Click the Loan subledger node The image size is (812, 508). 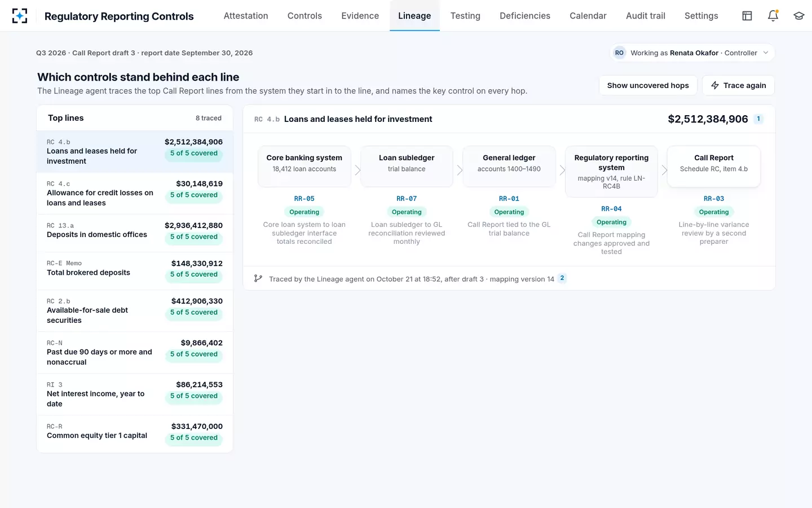coord(407,167)
